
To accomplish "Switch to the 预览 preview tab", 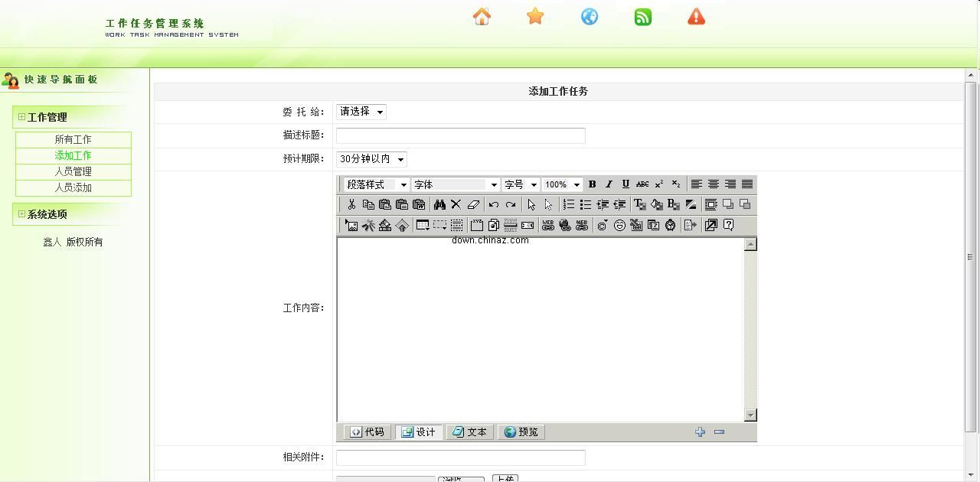I will (x=521, y=432).
